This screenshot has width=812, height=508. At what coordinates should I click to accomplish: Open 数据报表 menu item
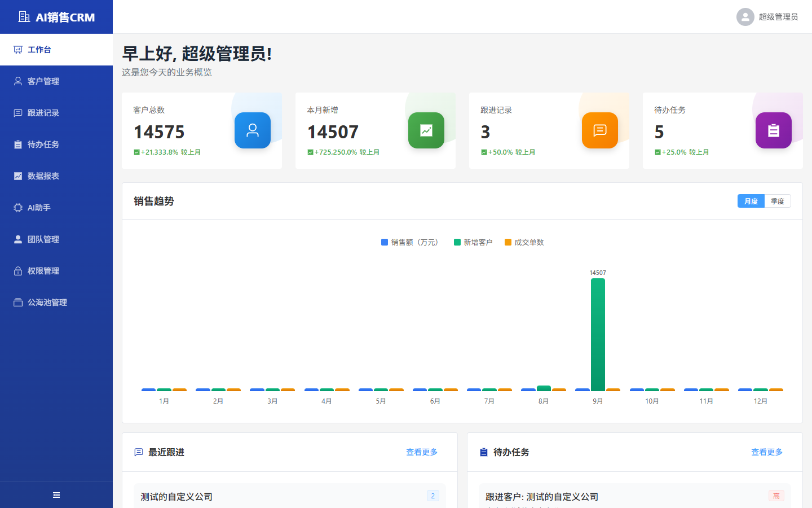tap(56, 176)
